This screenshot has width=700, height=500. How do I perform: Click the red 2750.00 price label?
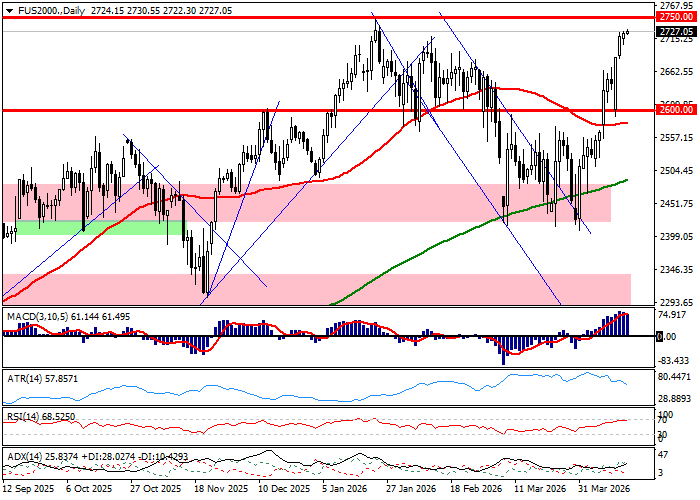676,17
